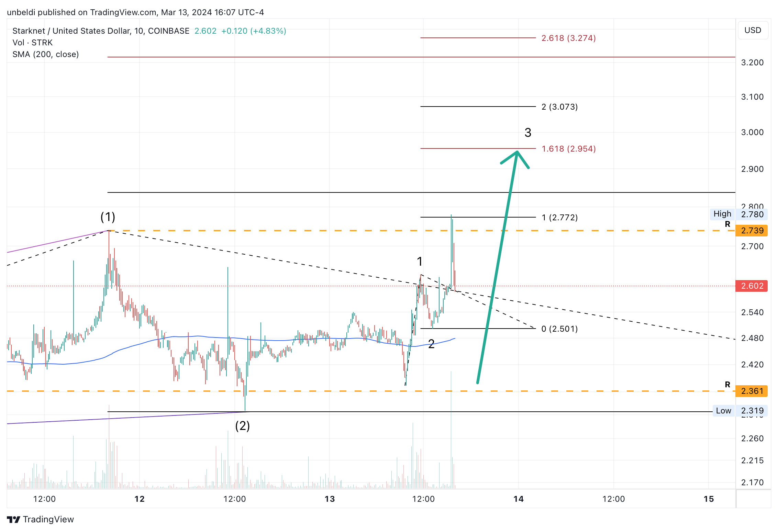778x532 pixels.
Task: Click the orange 2.739 resistance price tag
Action: tap(752, 231)
